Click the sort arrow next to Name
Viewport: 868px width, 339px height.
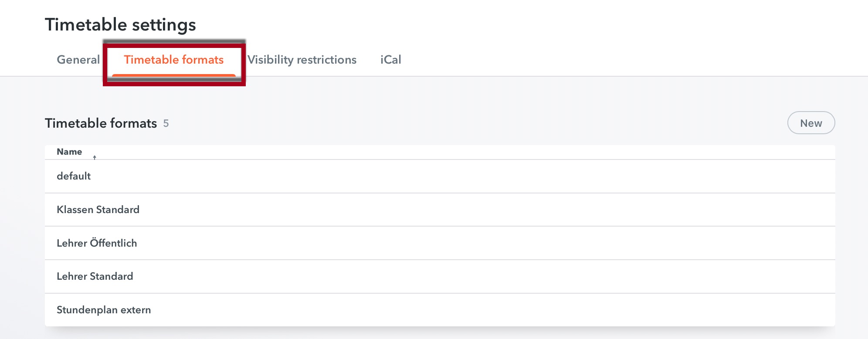[95, 157]
